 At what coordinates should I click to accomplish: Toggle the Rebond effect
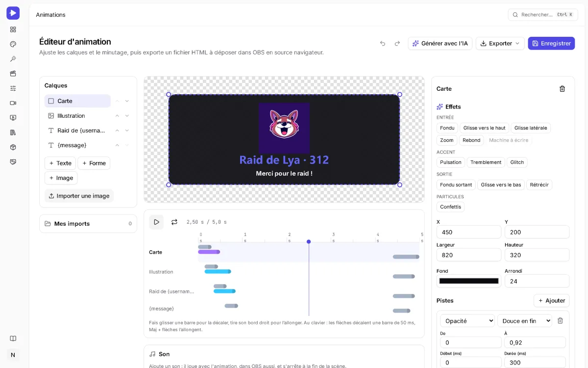point(471,140)
